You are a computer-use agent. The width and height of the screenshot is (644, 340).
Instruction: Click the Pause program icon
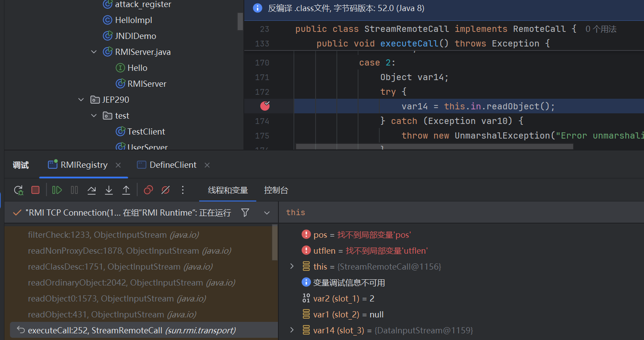[74, 190]
